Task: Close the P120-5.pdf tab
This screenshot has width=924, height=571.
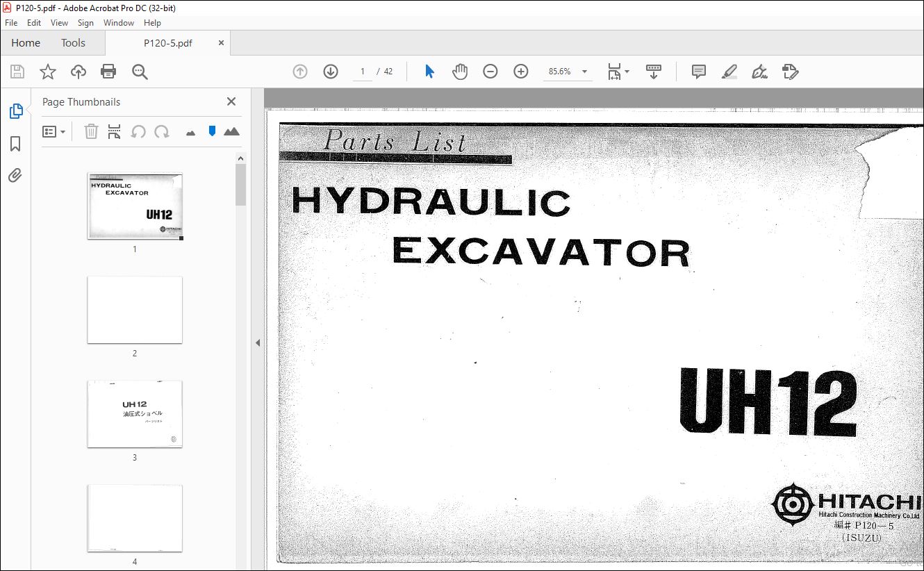Action: click(221, 42)
